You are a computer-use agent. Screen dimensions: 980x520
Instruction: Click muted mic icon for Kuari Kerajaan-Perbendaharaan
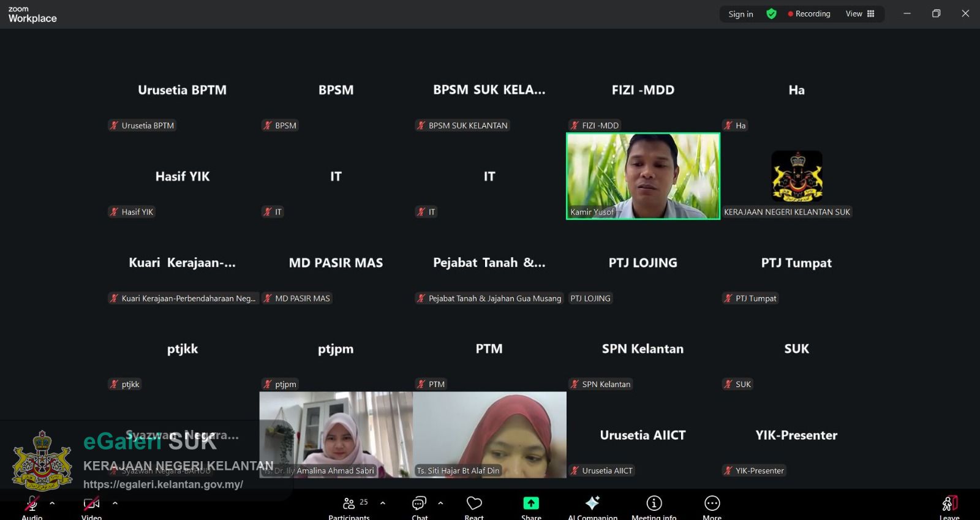pos(114,298)
